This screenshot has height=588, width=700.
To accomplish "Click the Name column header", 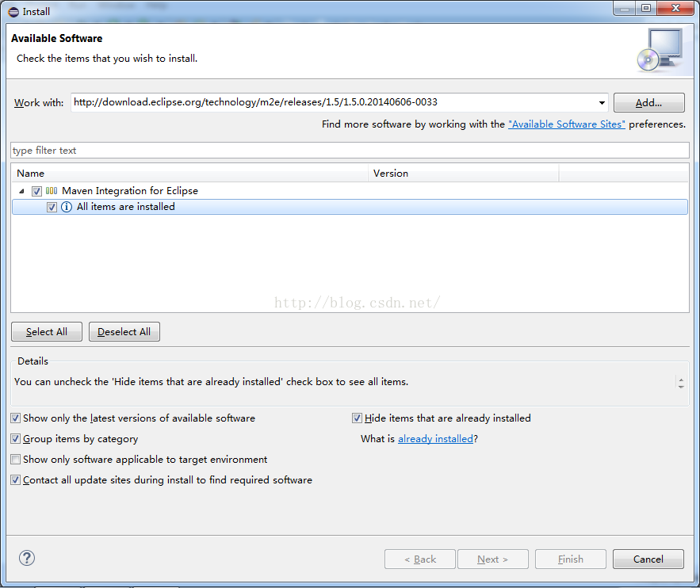I will (x=189, y=173).
